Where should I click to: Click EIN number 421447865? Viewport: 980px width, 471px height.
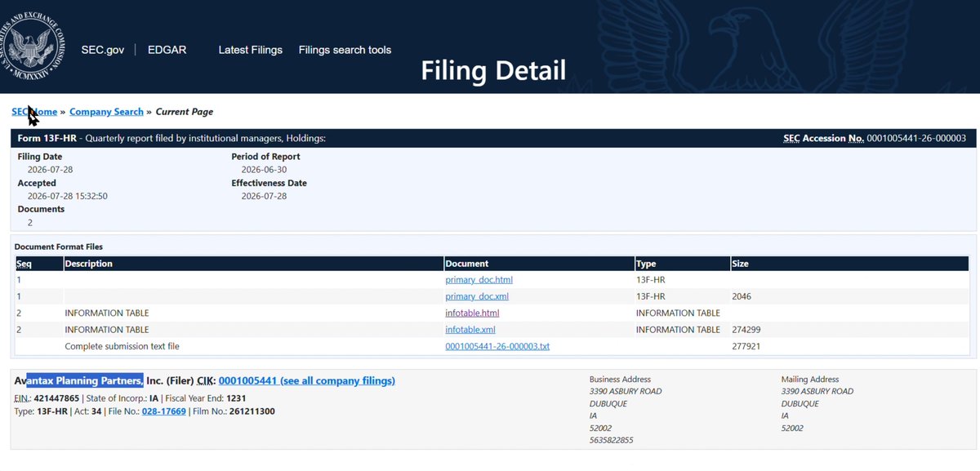click(x=56, y=398)
